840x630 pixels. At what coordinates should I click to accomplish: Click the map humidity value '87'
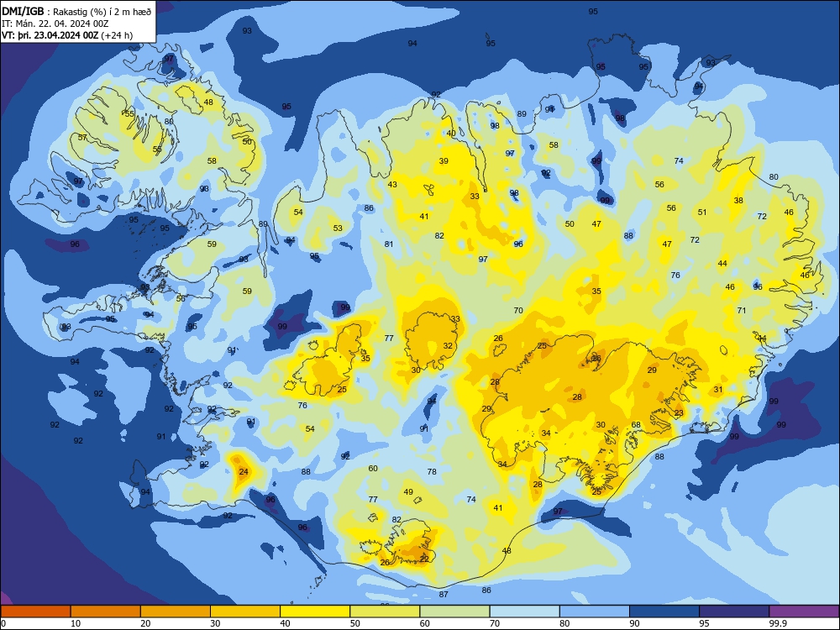[444, 595]
